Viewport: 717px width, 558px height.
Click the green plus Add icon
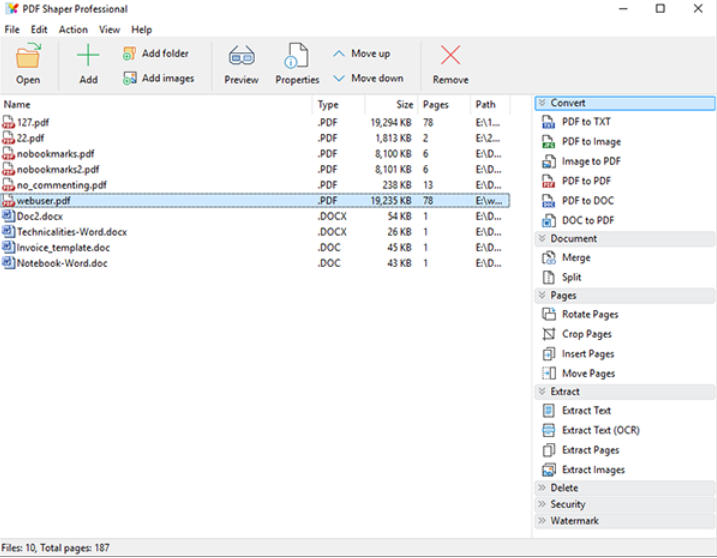click(88, 58)
